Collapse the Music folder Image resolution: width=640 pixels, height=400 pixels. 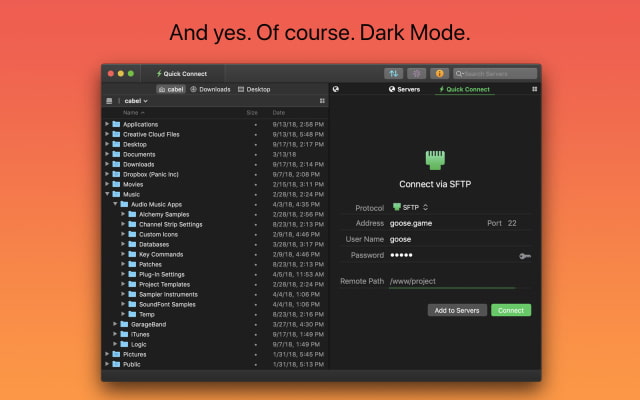(x=107, y=194)
